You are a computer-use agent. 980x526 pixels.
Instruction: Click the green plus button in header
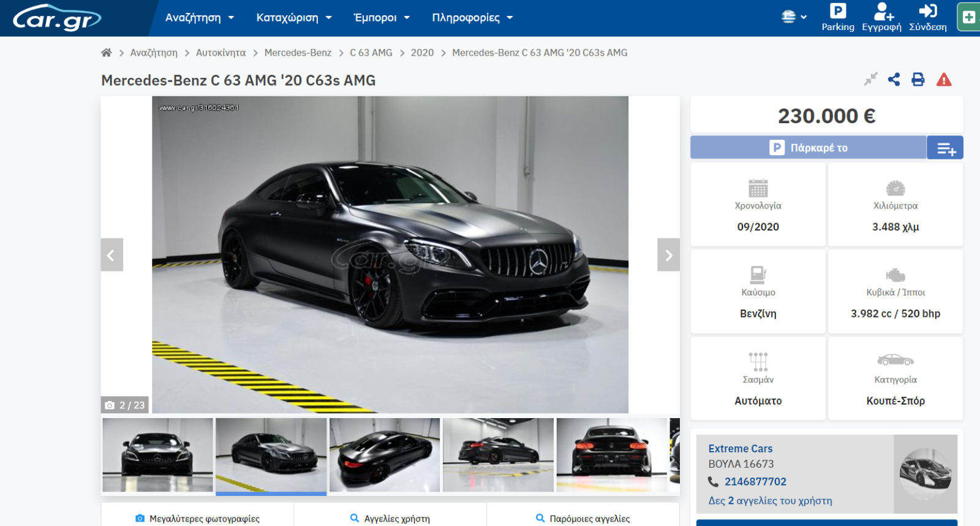[x=969, y=17]
